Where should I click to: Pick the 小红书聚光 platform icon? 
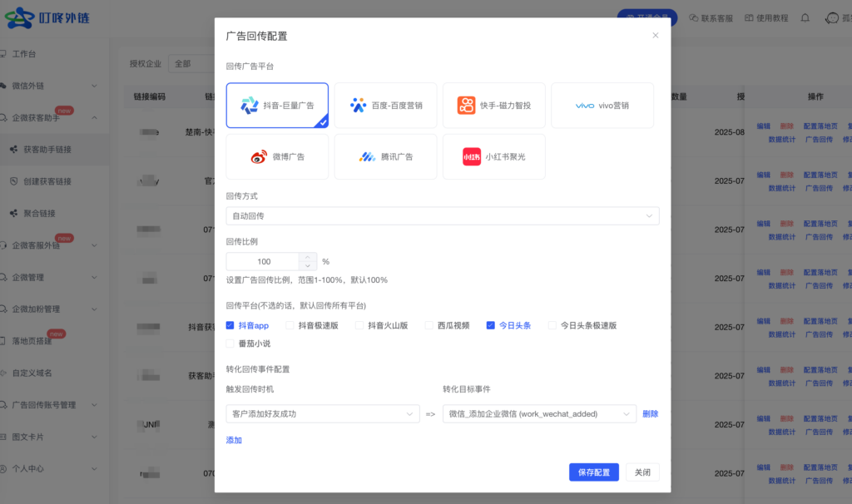472,156
